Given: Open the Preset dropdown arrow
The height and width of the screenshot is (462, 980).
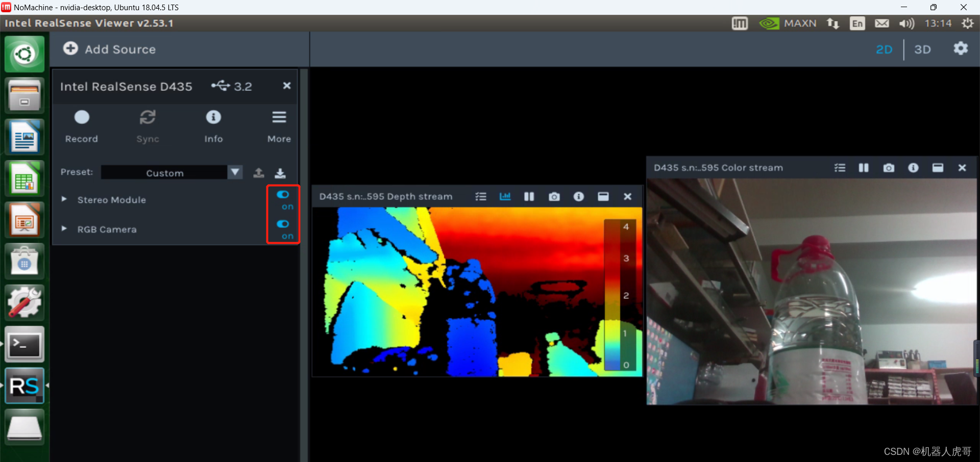Looking at the screenshot, I should click(x=235, y=172).
